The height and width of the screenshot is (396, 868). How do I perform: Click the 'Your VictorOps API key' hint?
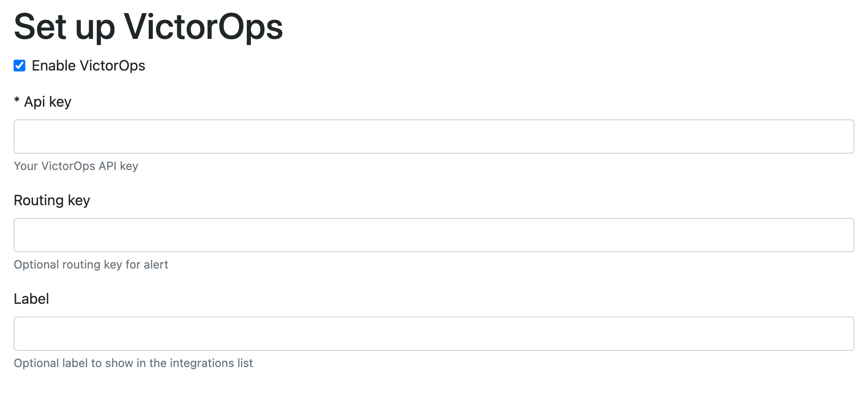pyautogui.click(x=76, y=166)
